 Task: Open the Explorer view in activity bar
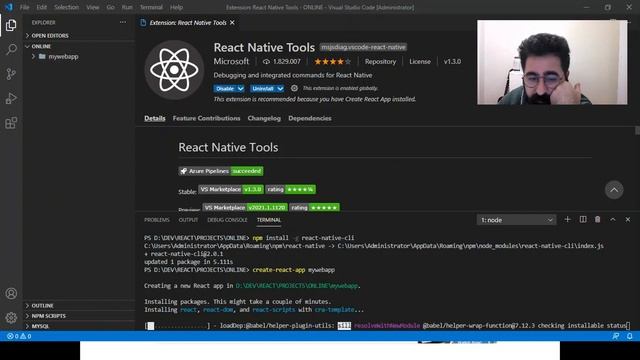pos(11,25)
